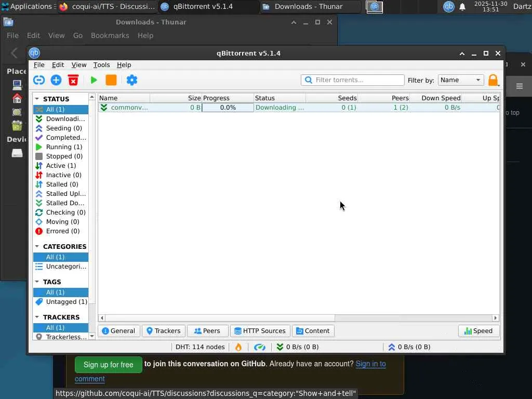532x399 pixels.
Task: Select the Completed status filter
Action: (61, 137)
